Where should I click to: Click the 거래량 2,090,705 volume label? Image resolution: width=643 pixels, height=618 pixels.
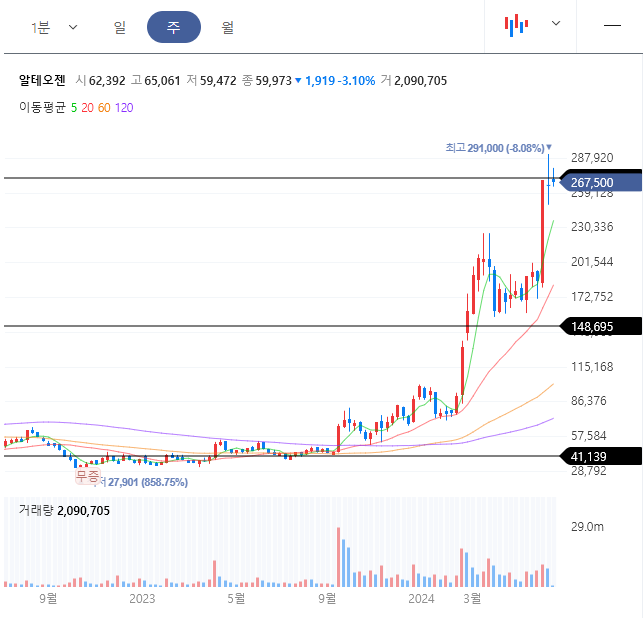point(64,511)
